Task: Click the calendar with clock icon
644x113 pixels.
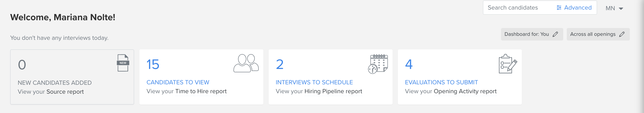Action: coord(378,64)
